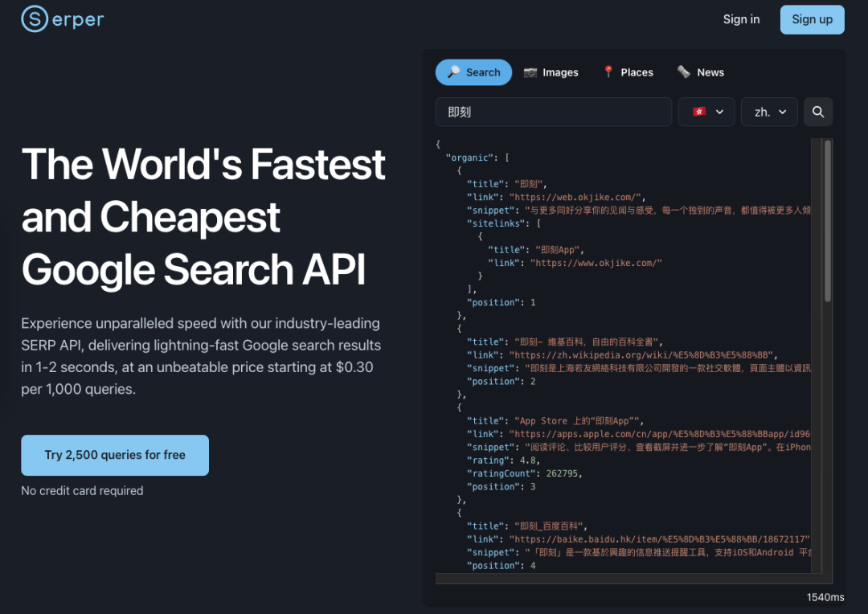
Task: Switch to the News tab label
Action: (x=710, y=72)
